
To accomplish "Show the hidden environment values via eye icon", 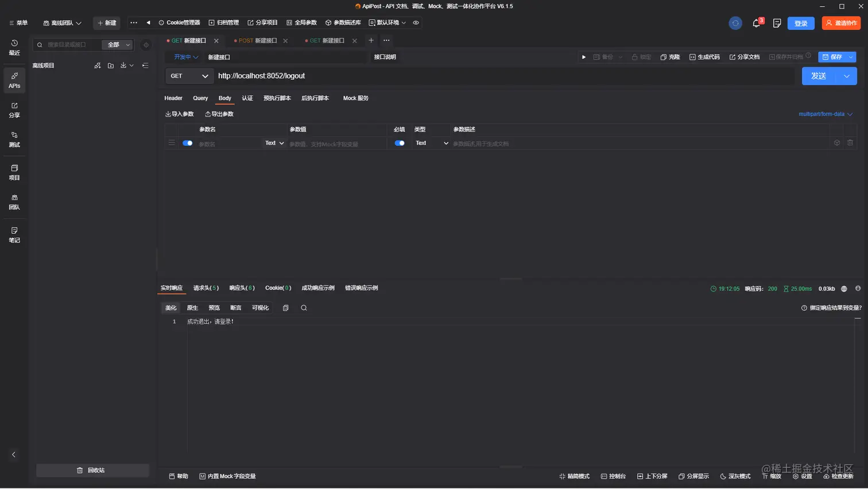I will pyautogui.click(x=416, y=22).
